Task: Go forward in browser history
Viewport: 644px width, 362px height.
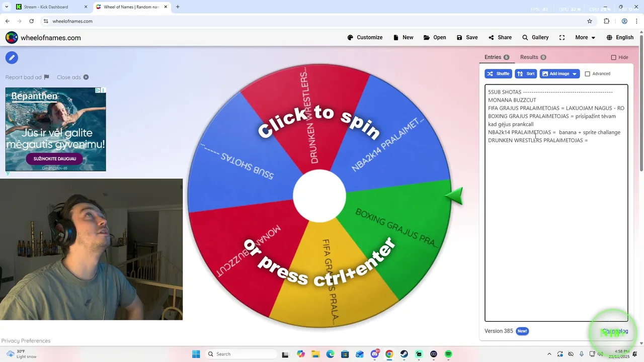Action: 19,21
